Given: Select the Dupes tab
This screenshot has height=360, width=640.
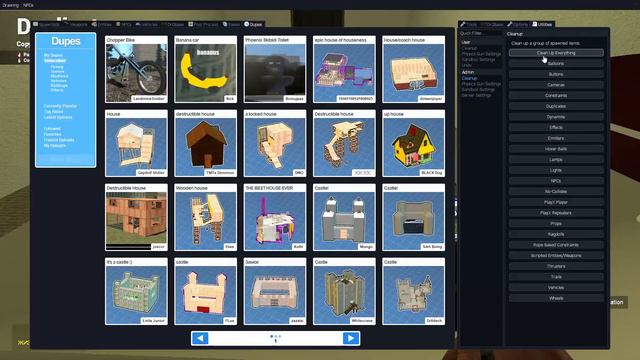Looking at the screenshot, I should tap(253, 24).
